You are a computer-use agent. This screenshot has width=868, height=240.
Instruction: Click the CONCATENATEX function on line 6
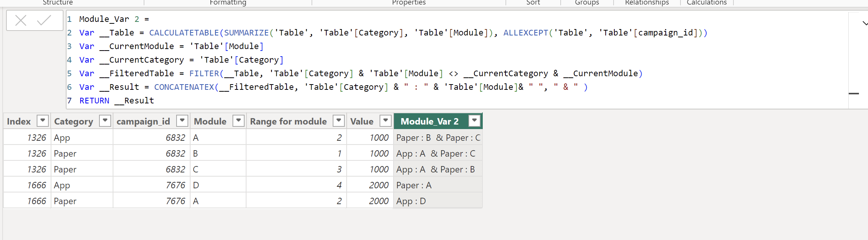click(x=184, y=87)
